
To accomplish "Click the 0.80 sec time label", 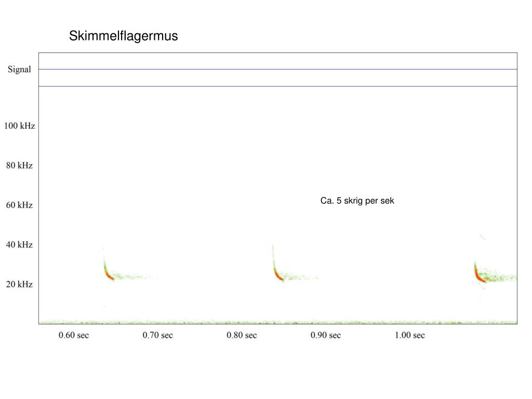I will (242, 335).
